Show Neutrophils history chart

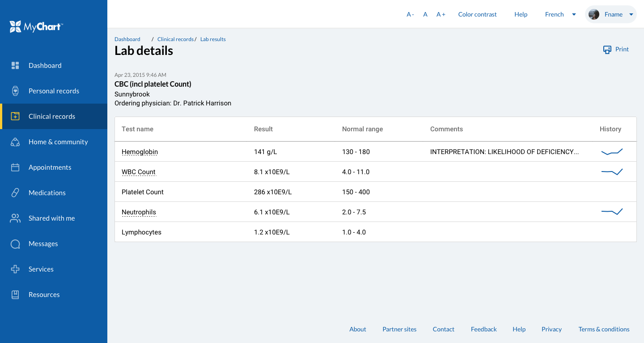612,212
